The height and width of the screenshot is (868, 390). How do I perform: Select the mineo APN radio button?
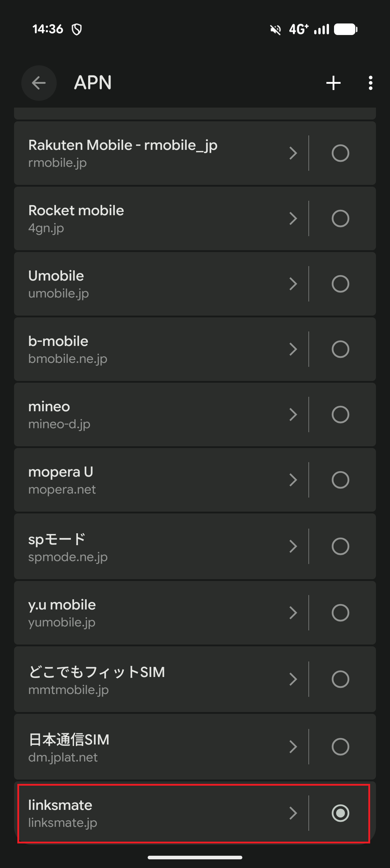[x=340, y=415]
